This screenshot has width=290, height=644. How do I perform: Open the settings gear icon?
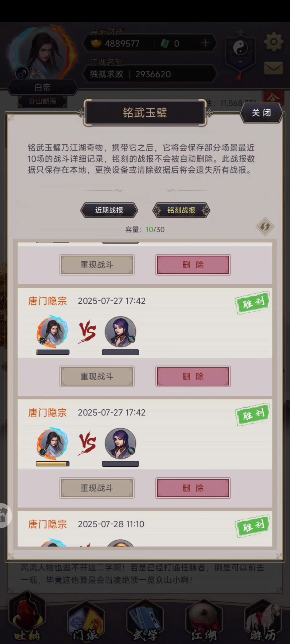coord(274,42)
